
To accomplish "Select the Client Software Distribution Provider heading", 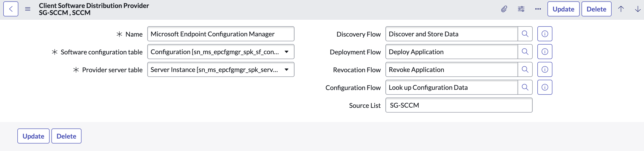I will click(x=94, y=5).
